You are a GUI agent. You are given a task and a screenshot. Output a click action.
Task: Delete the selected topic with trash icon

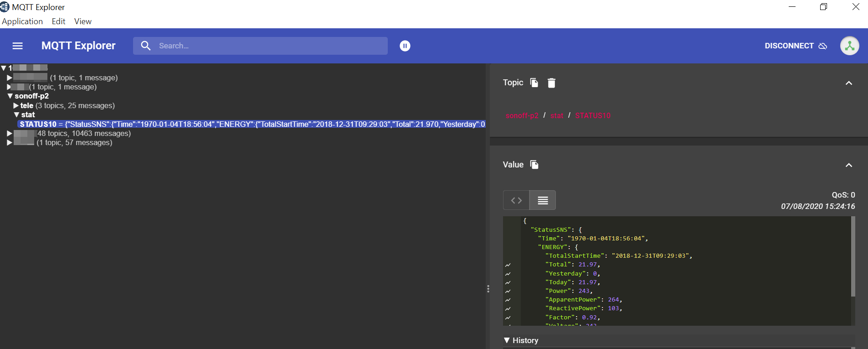(x=551, y=83)
